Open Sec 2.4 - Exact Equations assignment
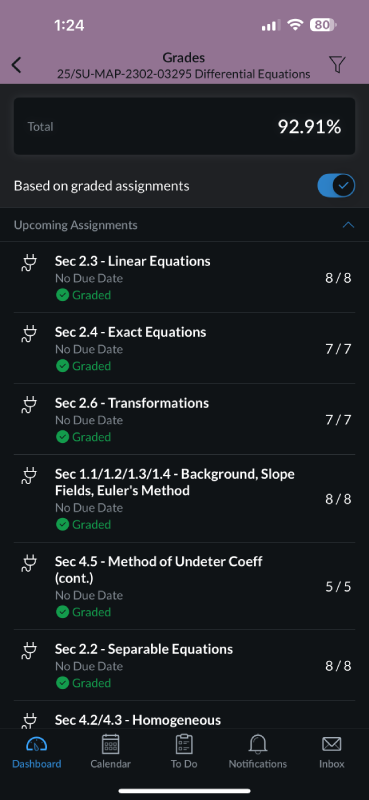369x800 pixels. click(x=184, y=348)
